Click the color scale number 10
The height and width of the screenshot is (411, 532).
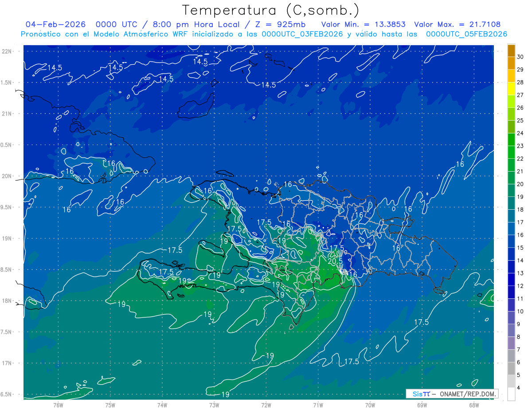(x=520, y=311)
